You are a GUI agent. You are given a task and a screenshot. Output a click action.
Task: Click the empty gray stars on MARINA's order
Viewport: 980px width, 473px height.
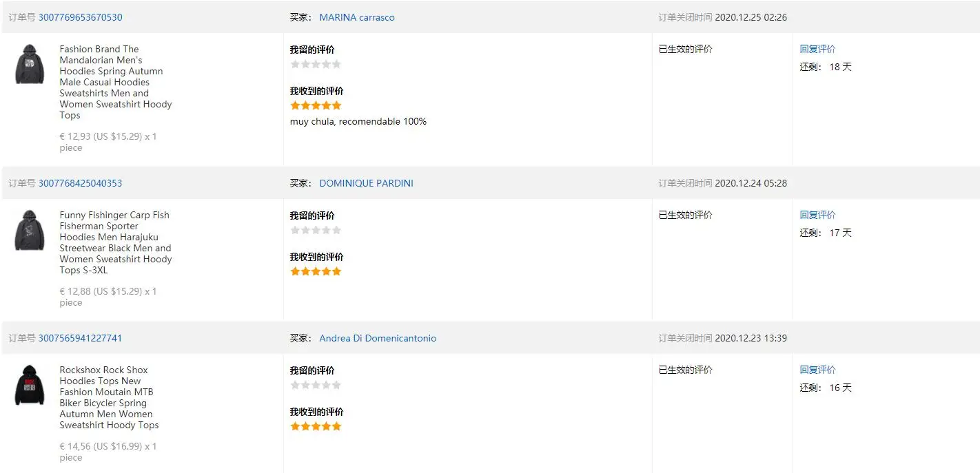pos(316,64)
